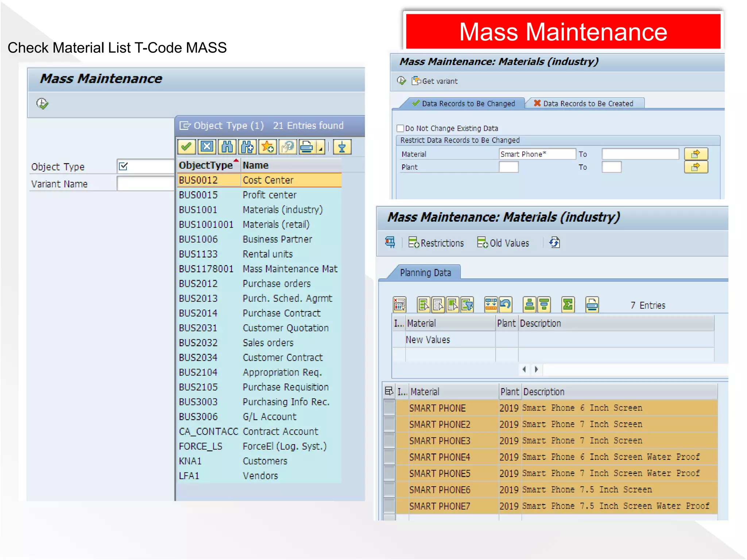Select row selector for SMART PHONE4
The height and width of the screenshot is (560, 747).
[x=390, y=457]
